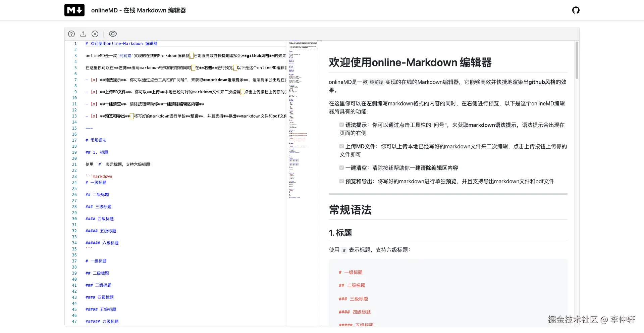Screen dimensions: 644x333
Task: Click '# 一级标题' in preview code block
Action: (351, 272)
